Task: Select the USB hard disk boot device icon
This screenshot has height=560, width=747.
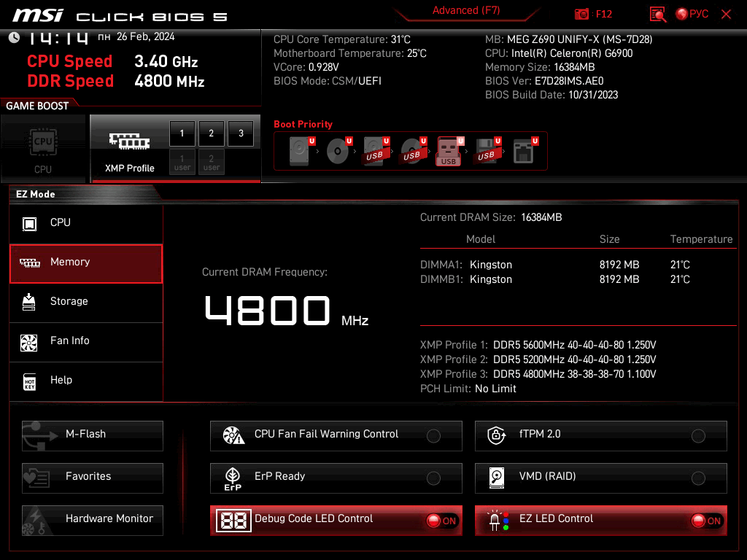Action: (x=376, y=150)
